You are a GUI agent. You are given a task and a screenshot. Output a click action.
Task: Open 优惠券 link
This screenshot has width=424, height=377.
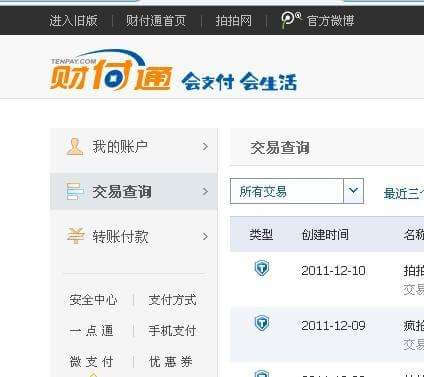click(170, 361)
